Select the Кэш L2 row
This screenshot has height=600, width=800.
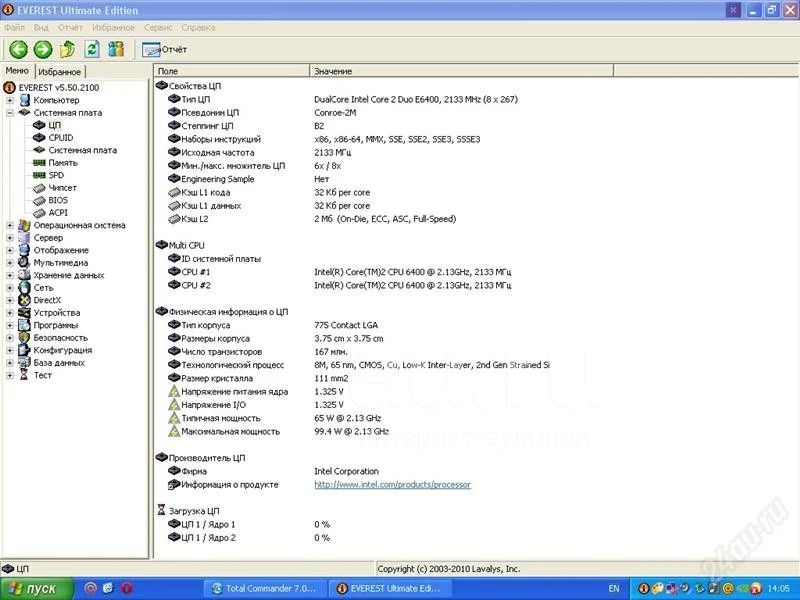[x=476, y=219]
